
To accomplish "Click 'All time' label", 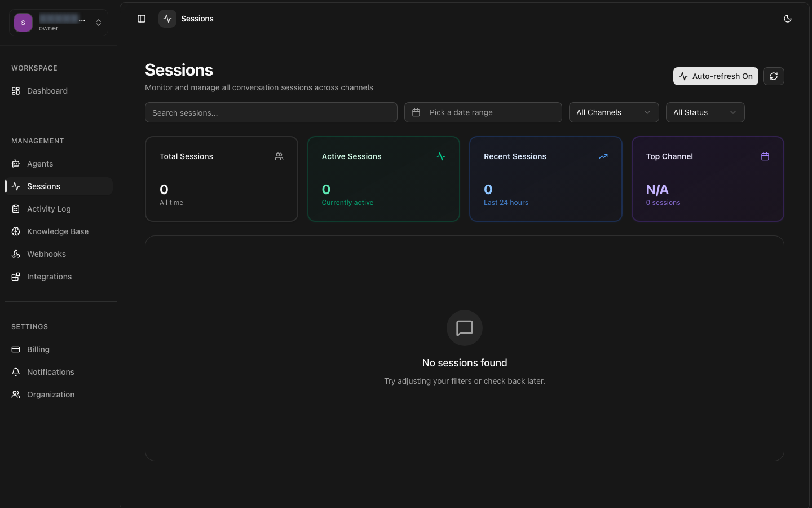I will [171, 203].
